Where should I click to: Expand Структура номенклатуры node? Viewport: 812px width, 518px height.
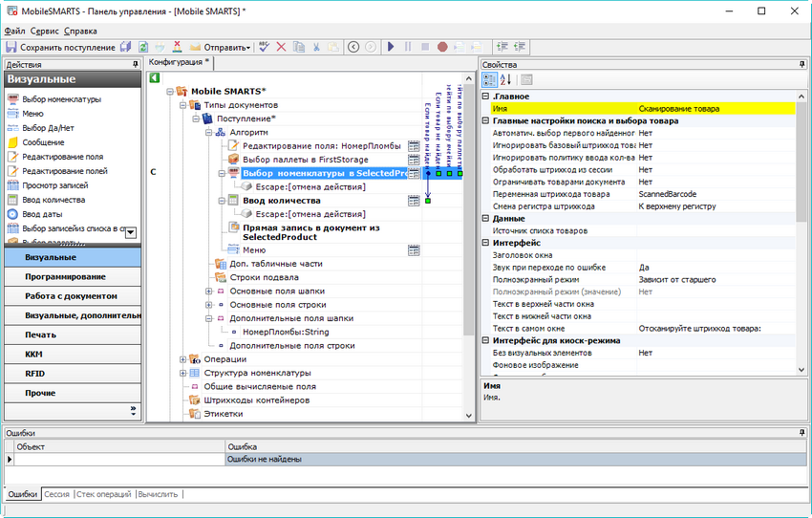click(182, 373)
